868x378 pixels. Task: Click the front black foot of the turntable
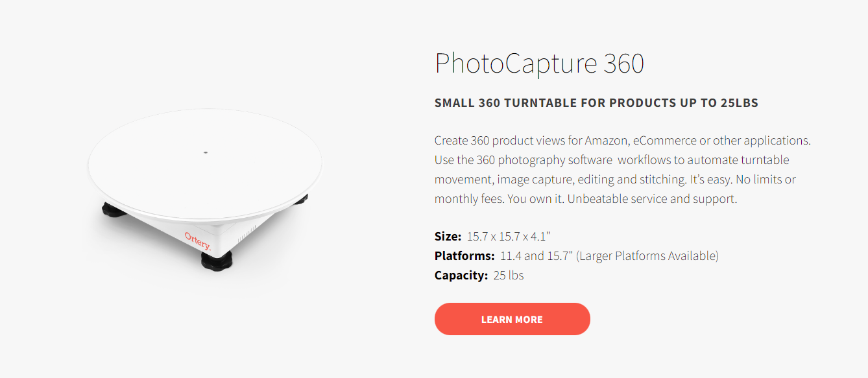point(217,261)
